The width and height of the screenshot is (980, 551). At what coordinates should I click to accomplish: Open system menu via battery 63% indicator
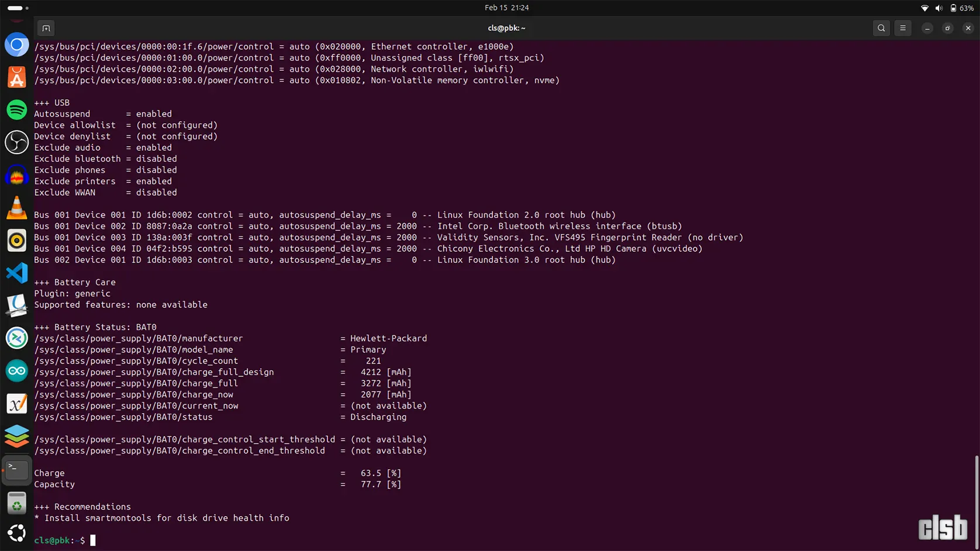(x=962, y=8)
